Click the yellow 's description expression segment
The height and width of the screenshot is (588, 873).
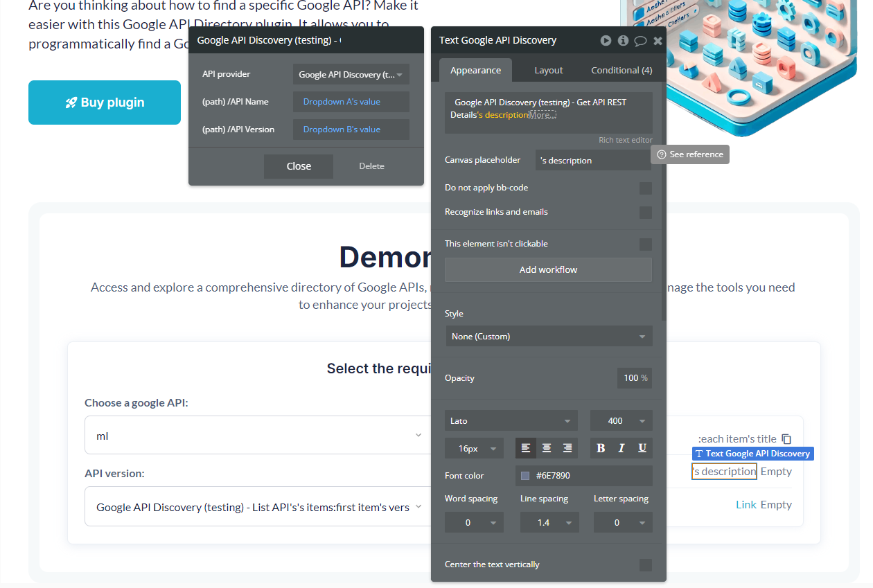click(503, 115)
